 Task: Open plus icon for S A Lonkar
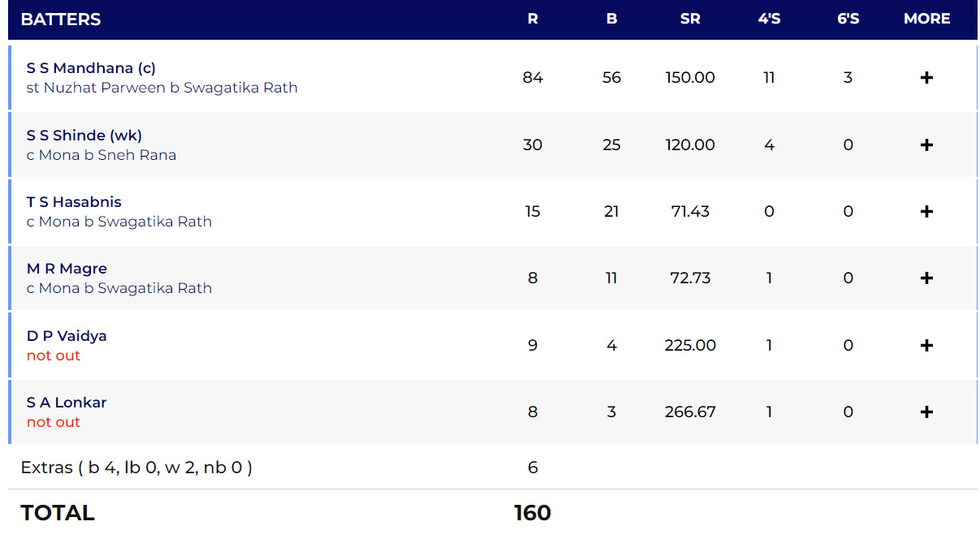click(x=926, y=412)
